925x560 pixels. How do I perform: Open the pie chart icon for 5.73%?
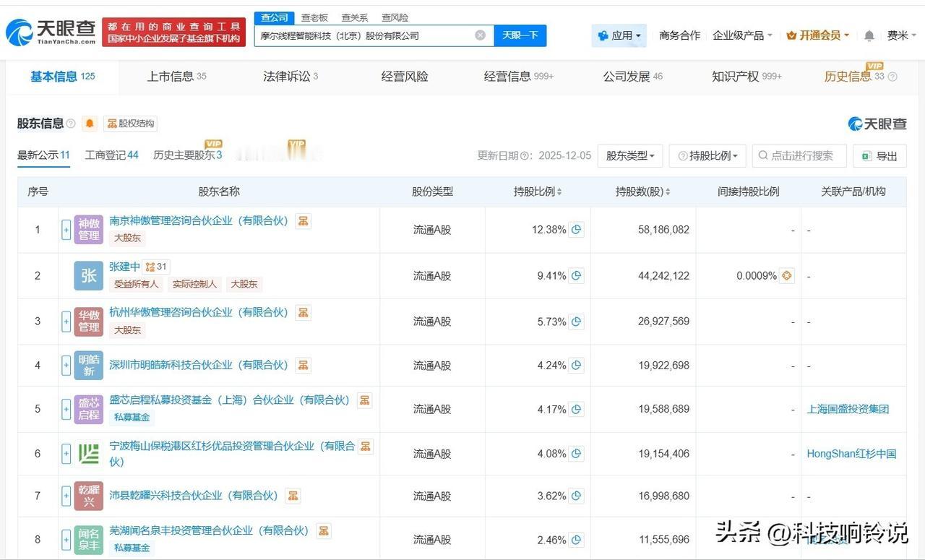pyautogui.click(x=577, y=322)
